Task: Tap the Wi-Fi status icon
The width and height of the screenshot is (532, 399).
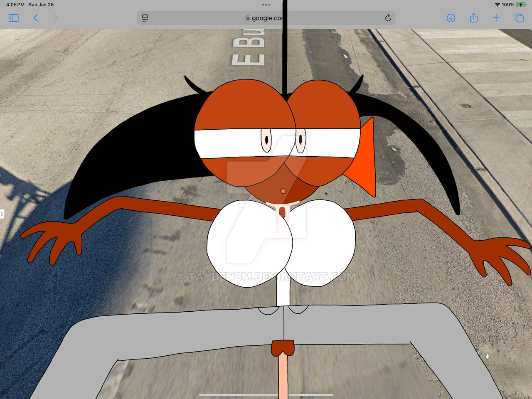Action: click(x=497, y=5)
